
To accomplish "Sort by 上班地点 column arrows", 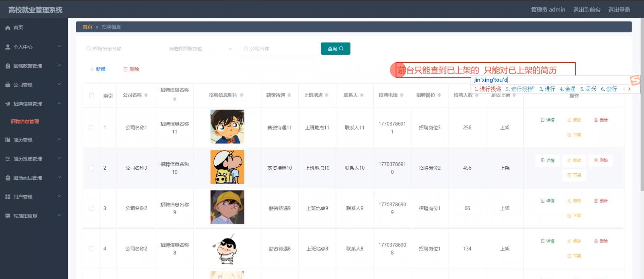I will 327,95.
